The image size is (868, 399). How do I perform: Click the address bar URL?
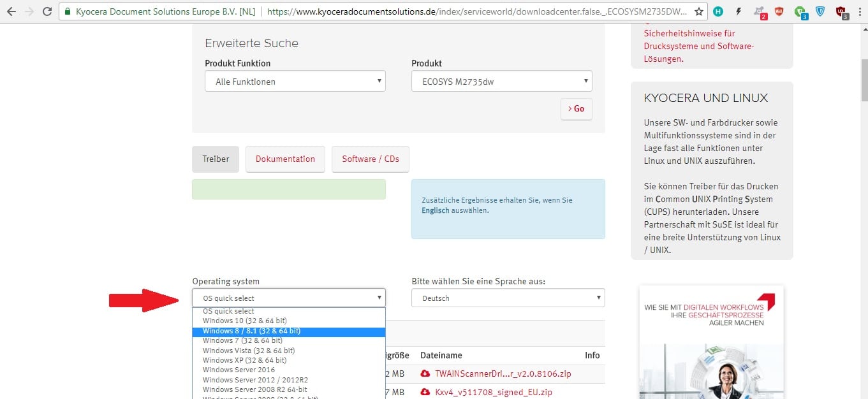click(476, 11)
